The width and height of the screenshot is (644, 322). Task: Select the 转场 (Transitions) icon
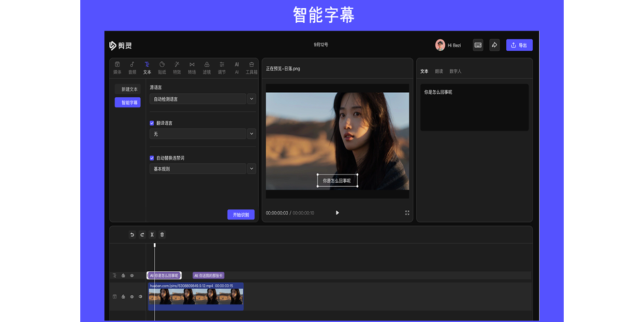pyautogui.click(x=191, y=67)
